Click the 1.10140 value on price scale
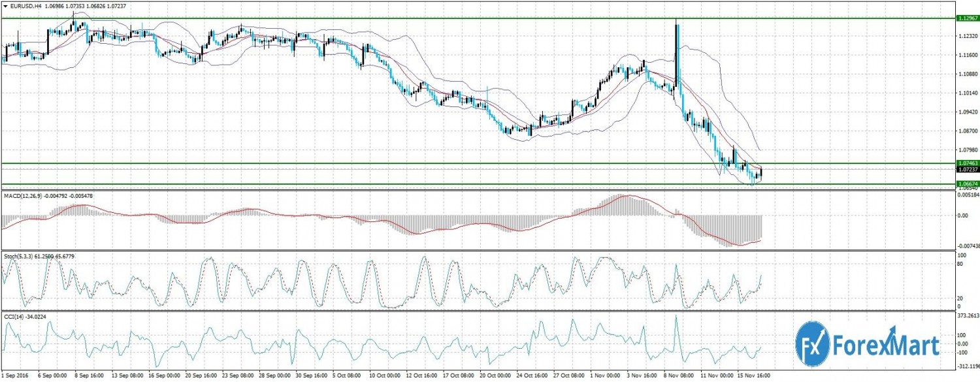980x382 pixels. coord(966,93)
